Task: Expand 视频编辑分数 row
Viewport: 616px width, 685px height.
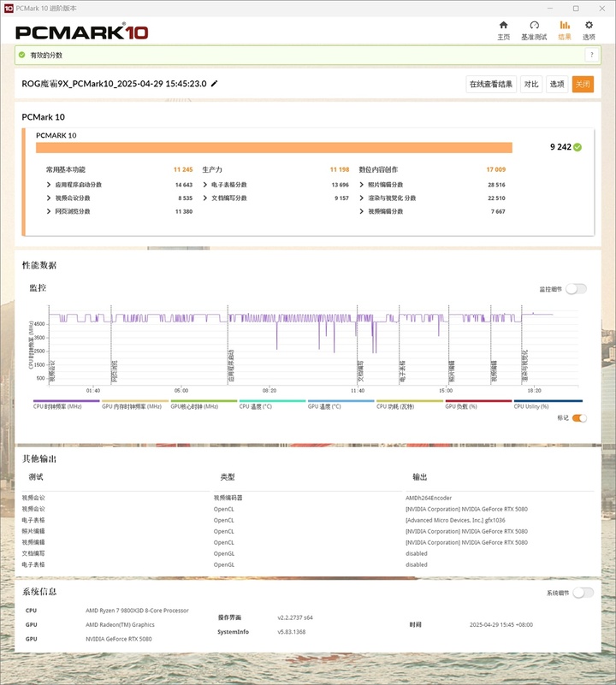Action: (362, 211)
